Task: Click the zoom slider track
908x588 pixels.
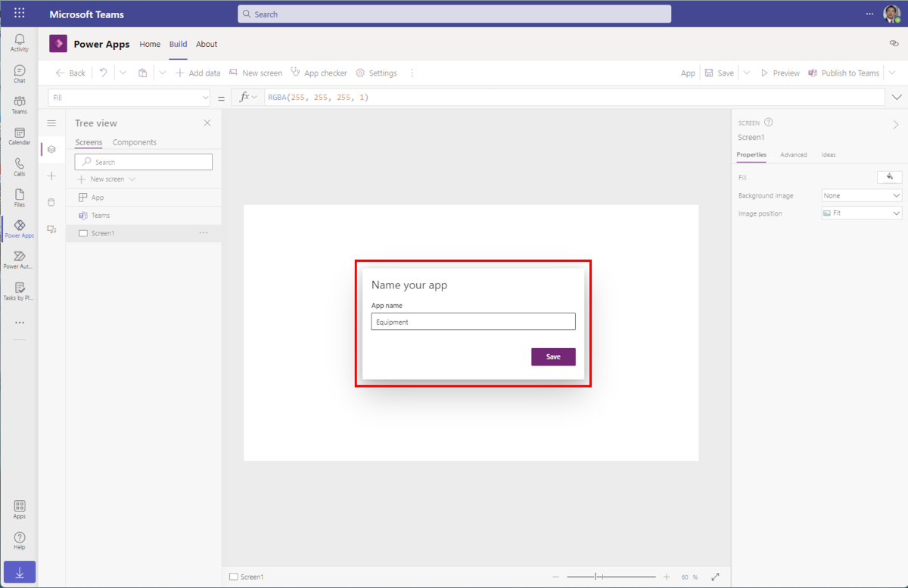Action: [611, 577]
